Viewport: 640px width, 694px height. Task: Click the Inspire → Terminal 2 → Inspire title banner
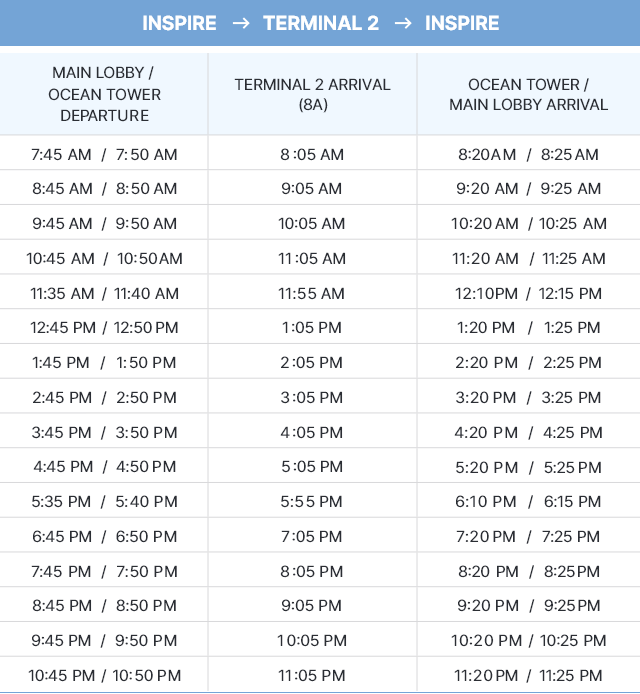pyautogui.click(x=320, y=23)
